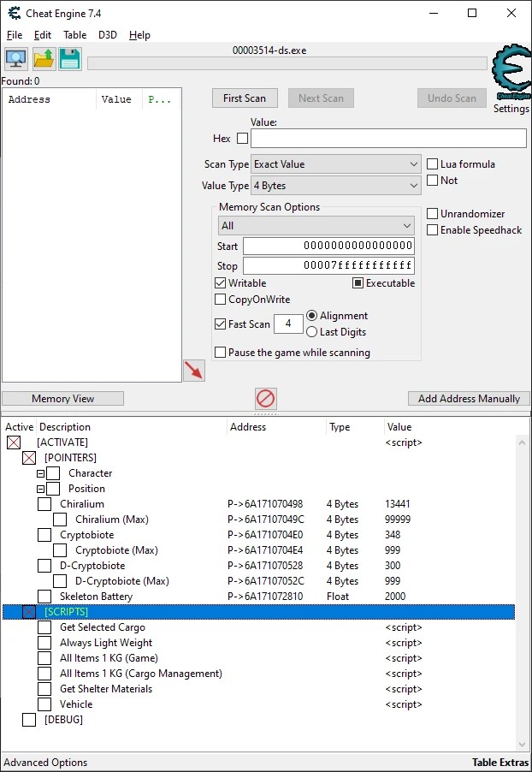The height and width of the screenshot is (772, 532).
Task: Click Cryptobiote value 348
Action: (393, 535)
